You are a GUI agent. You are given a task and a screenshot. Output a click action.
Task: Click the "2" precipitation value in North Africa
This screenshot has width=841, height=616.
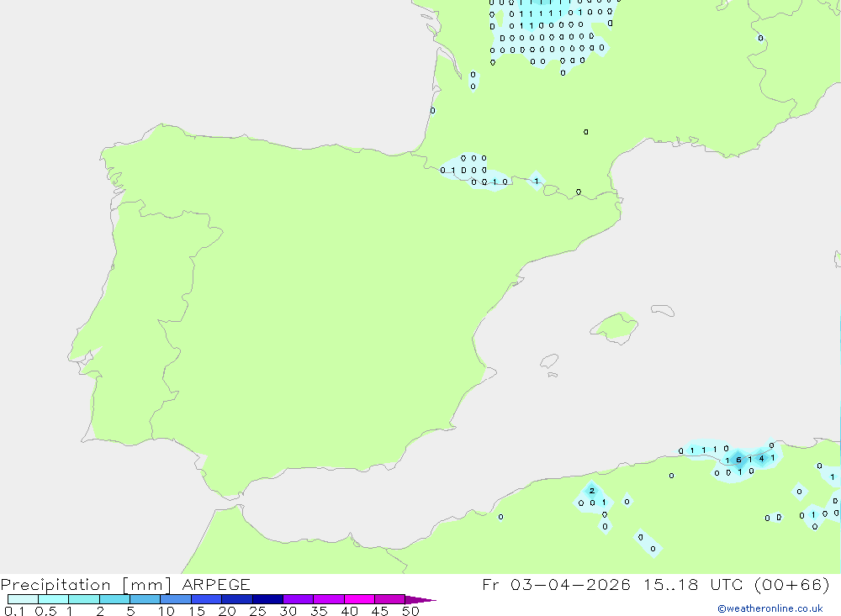click(592, 491)
